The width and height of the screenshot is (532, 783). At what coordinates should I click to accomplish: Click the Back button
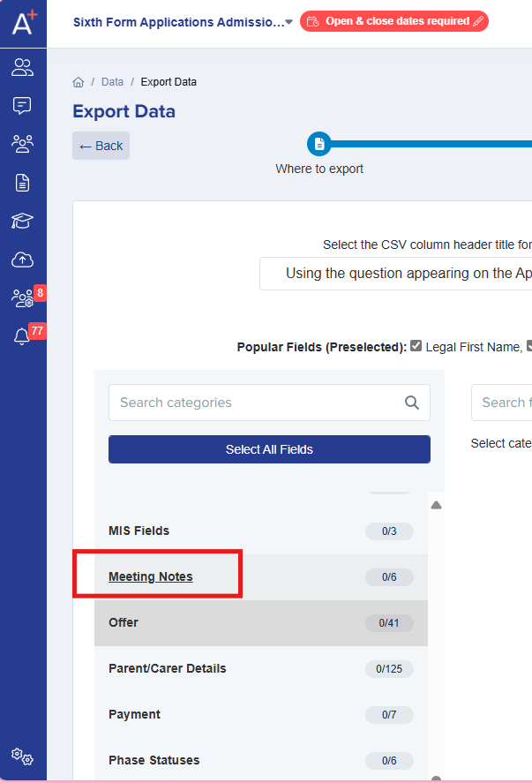point(101,146)
